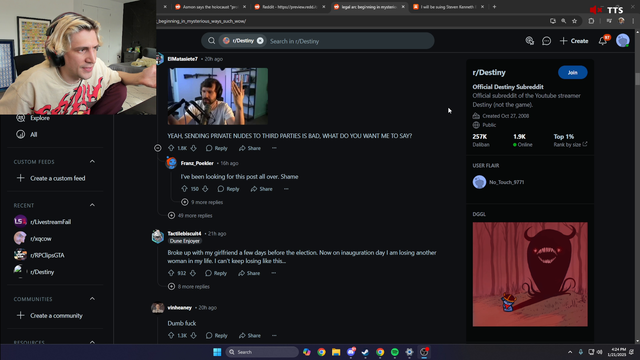
Task: Downvote Tactilebiscuit4's comment
Action: pos(193,273)
